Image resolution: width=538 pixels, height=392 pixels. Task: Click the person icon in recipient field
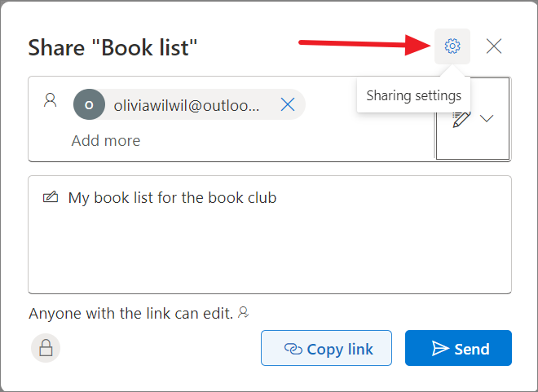50,100
